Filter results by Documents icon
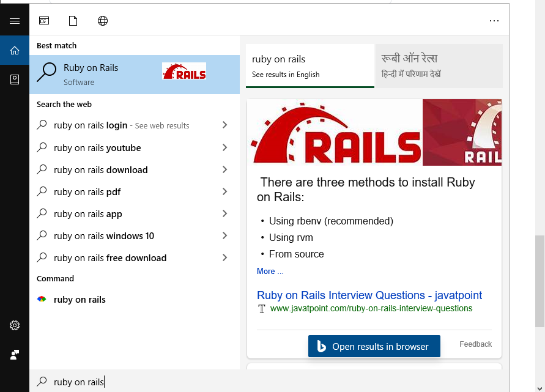Image resolution: width=545 pixels, height=392 pixels. pos(73,21)
